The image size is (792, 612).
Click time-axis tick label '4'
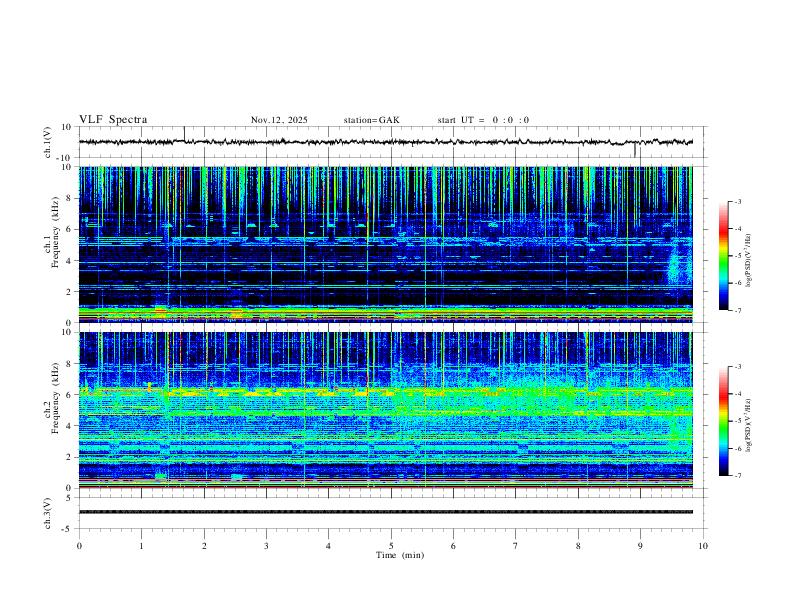pos(328,546)
